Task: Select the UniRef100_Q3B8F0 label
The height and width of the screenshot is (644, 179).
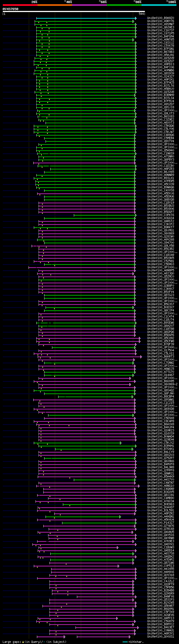Action: pos(161,286)
